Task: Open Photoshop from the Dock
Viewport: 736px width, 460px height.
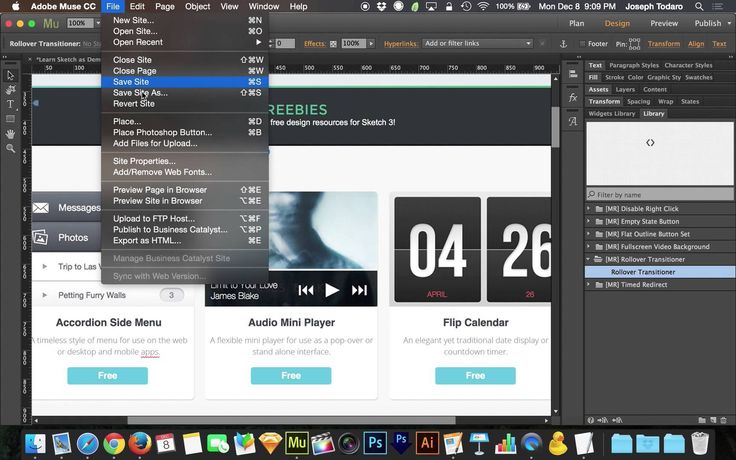Action: tap(375, 443)
